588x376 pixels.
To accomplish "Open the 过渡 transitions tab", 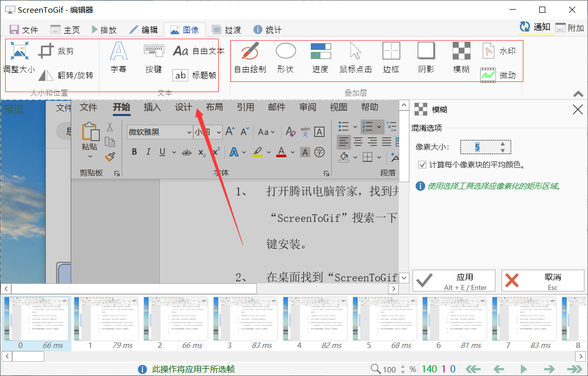I will click(x=226, y=30).
